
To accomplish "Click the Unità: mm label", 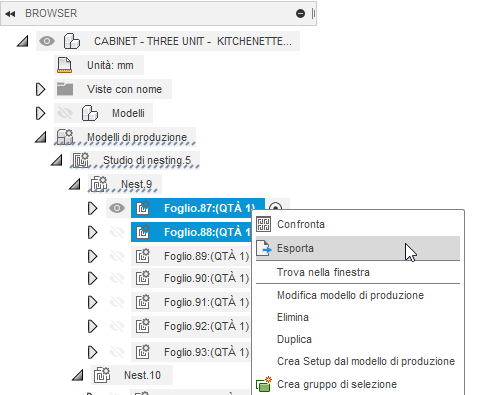I will click(x=110, y=65).
